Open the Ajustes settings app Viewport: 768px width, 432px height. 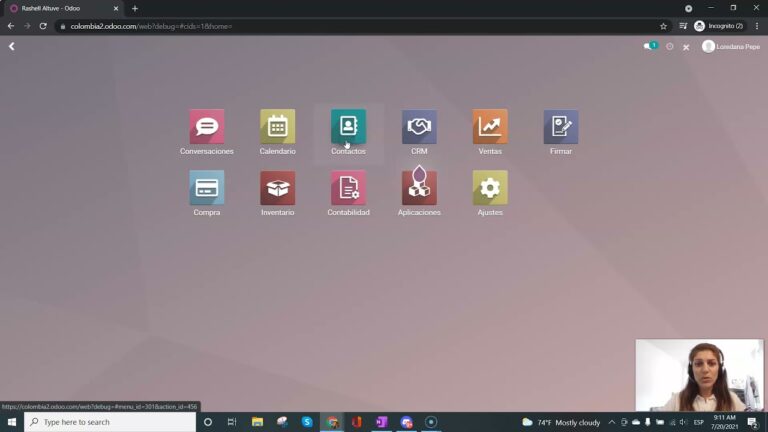[490, 188]
